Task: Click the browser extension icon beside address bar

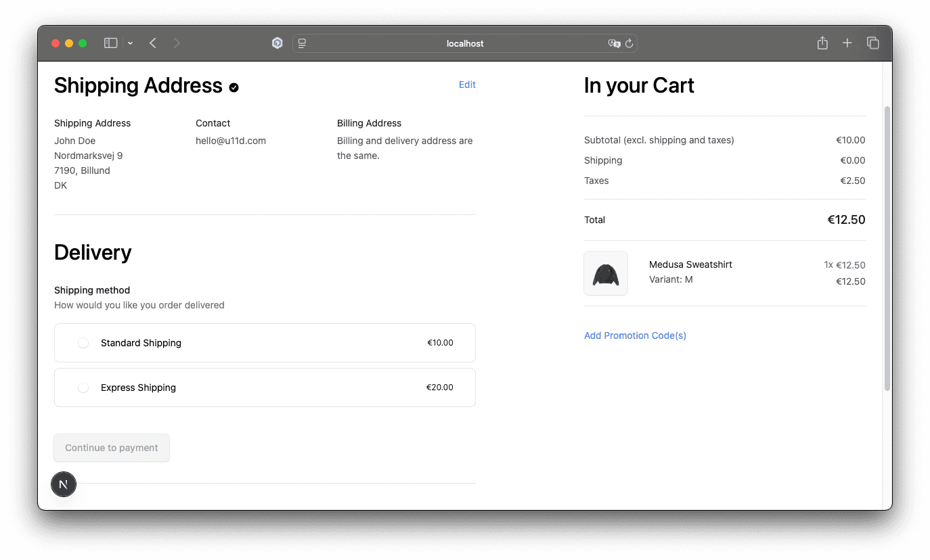Action: [277, 43]
